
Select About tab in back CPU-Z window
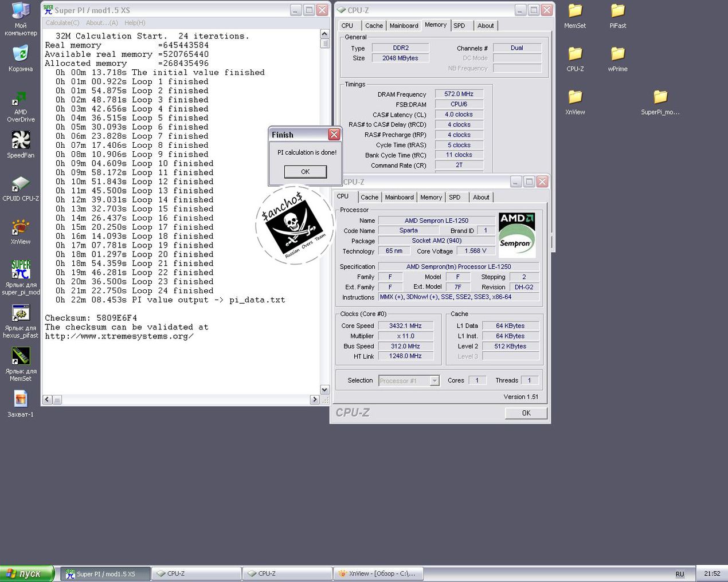pos(486,26)
